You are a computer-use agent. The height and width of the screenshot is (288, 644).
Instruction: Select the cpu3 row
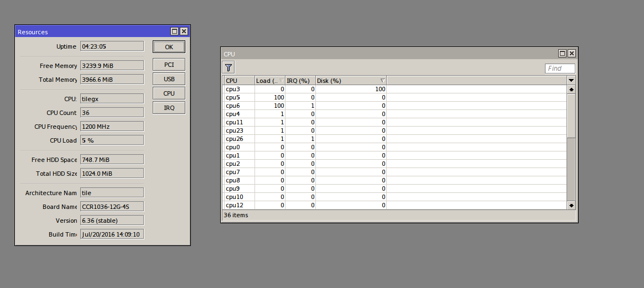[395, 89]
